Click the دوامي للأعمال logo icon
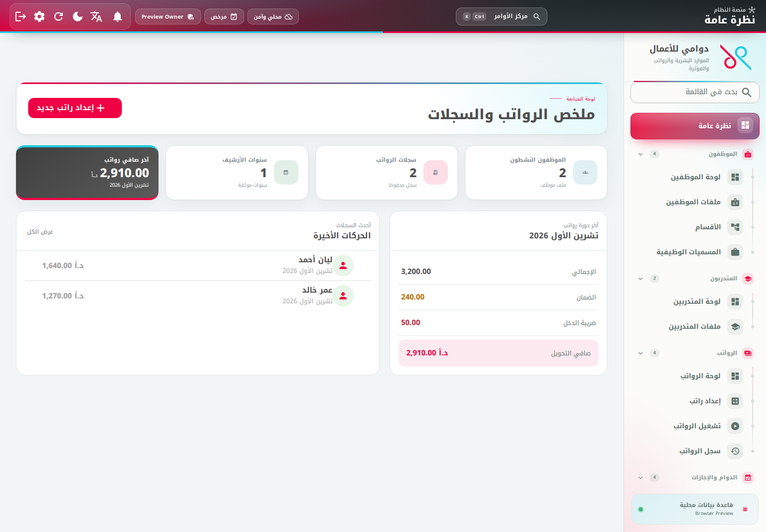This screenshot has width=766, height=532. pos(735,57)
